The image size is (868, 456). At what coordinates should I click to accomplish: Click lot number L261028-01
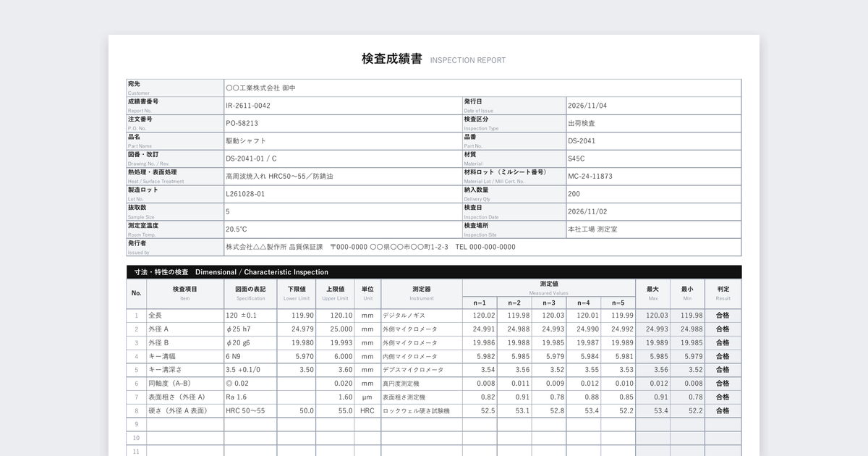(245, 194)
